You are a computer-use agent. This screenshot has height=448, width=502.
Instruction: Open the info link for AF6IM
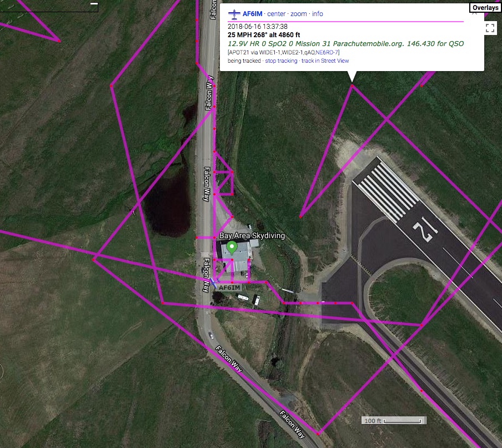[317, 14]
